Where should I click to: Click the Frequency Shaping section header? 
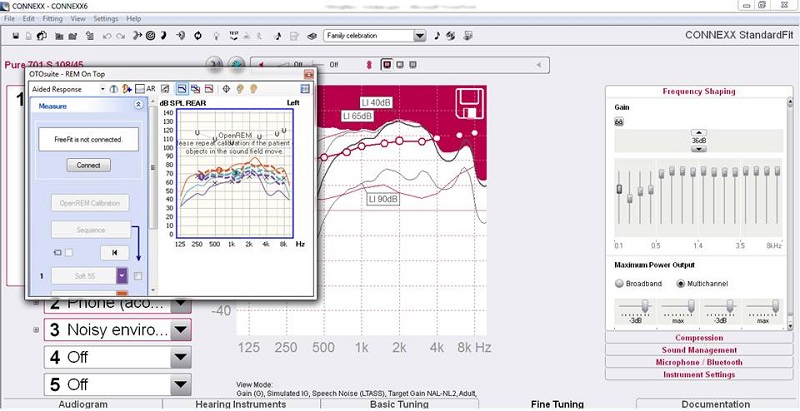(698, 92)
